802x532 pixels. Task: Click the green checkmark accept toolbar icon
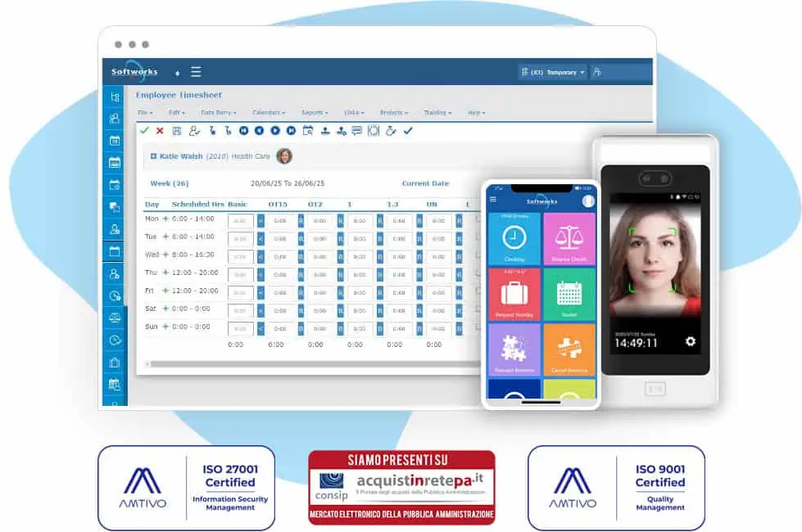[144, 131]
